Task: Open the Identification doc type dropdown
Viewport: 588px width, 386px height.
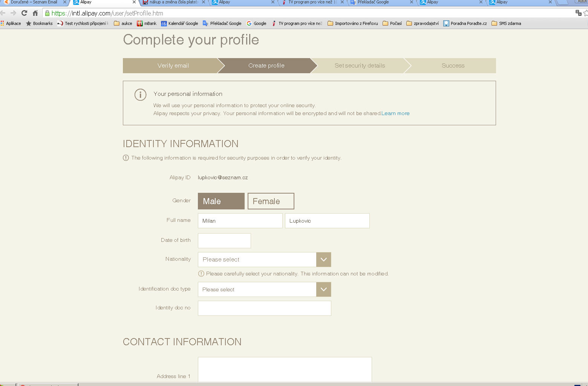Action: pos(265,289)
